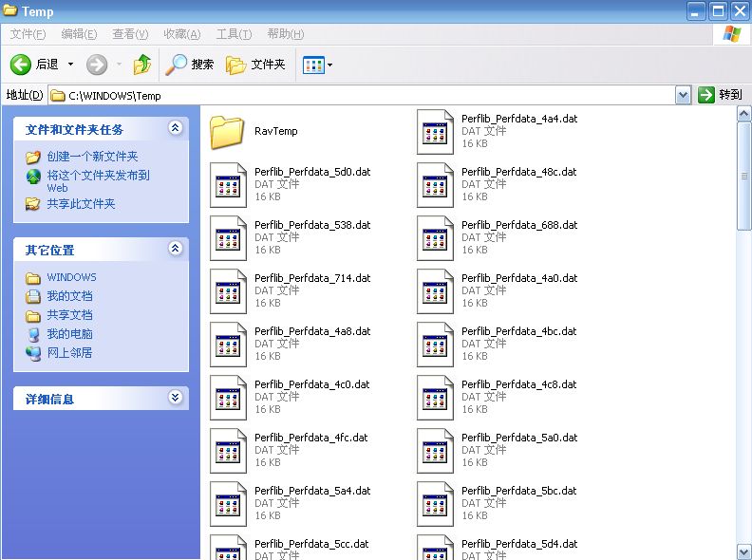Collapse the 文件和文件夹任务 panel
752x560 pixels.
[176, 128]
